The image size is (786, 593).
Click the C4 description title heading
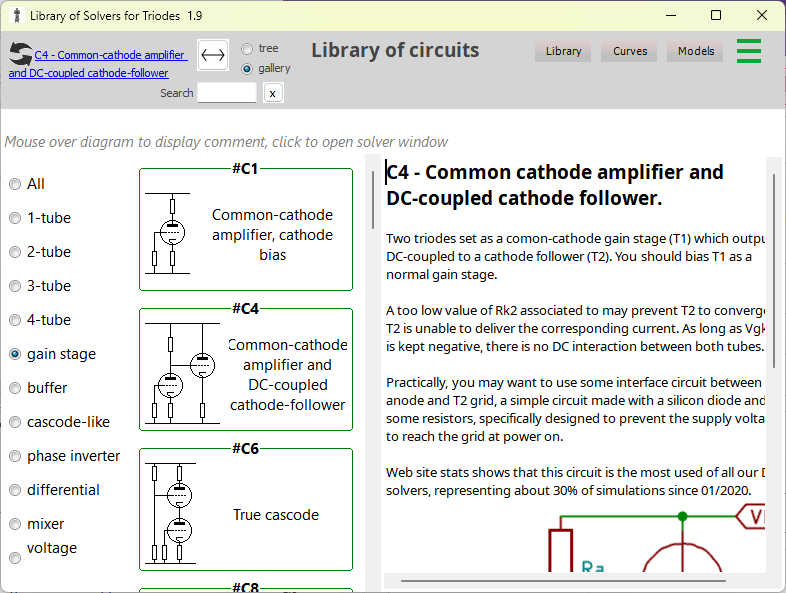(x=554, y=185)
